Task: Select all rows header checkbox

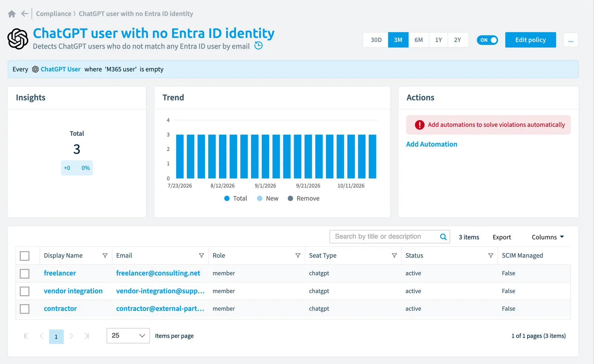Action: [x=25, y=256]
